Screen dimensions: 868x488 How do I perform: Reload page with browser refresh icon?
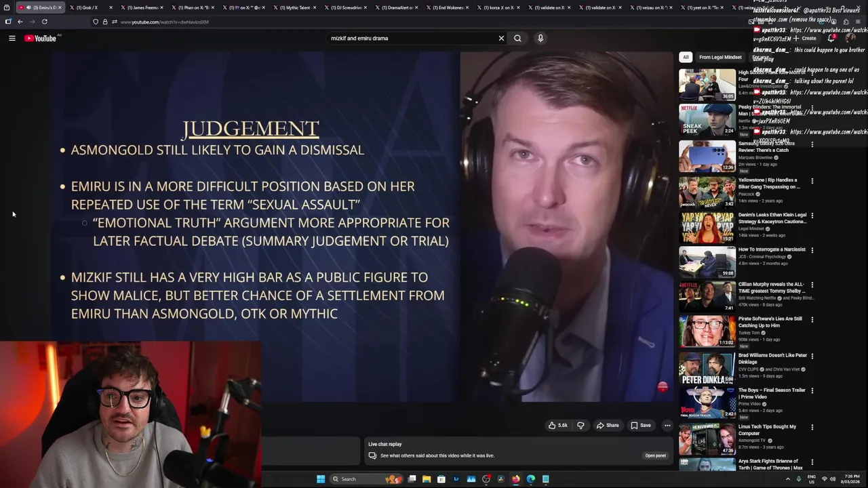(x=45, y=22)
